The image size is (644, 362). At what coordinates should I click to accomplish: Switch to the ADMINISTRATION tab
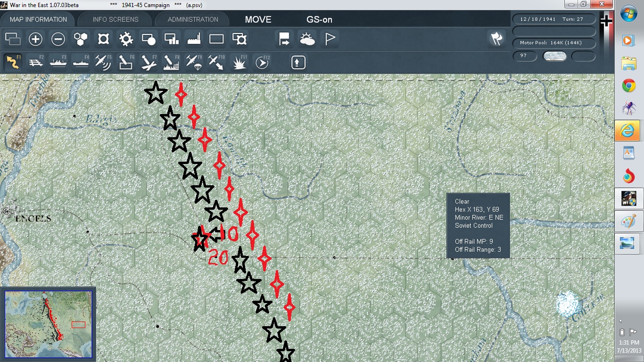pyautogui.click(x=193, y=19)
